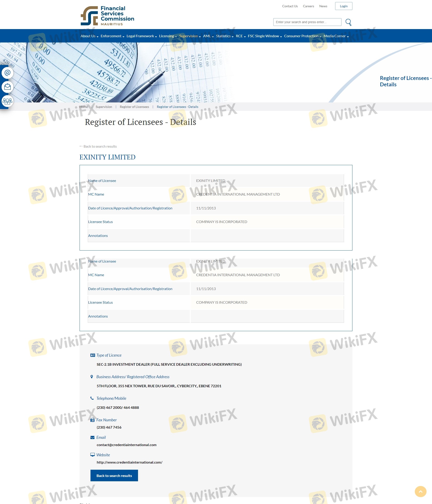This screenshot has height=504, width=432.
Task: Click the scroll-to-top arrow button
Action: point(420,492)
